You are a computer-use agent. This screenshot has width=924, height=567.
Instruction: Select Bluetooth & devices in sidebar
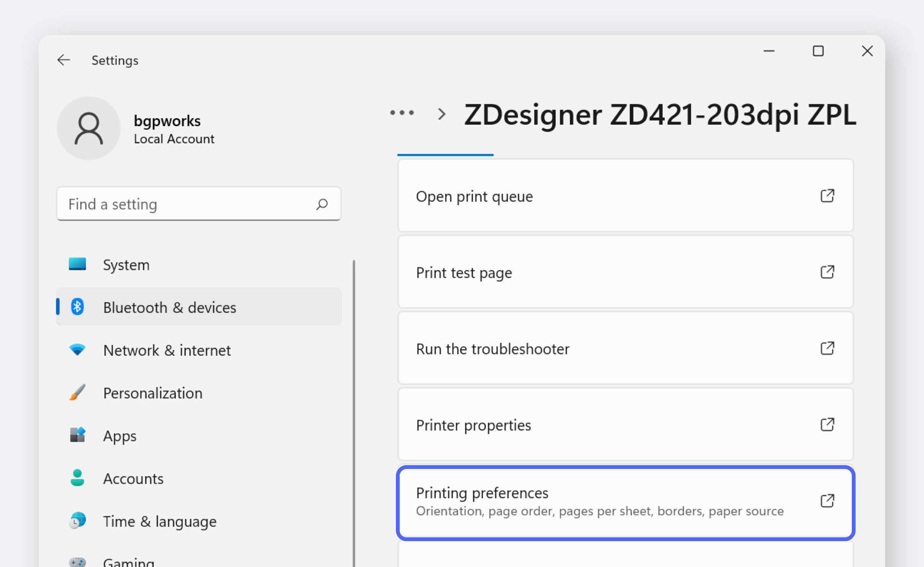[x=169, y=307]
